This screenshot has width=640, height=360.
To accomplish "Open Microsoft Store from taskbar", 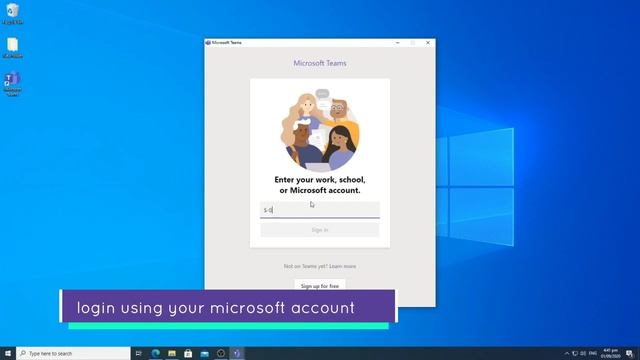I will coord(188,353).
